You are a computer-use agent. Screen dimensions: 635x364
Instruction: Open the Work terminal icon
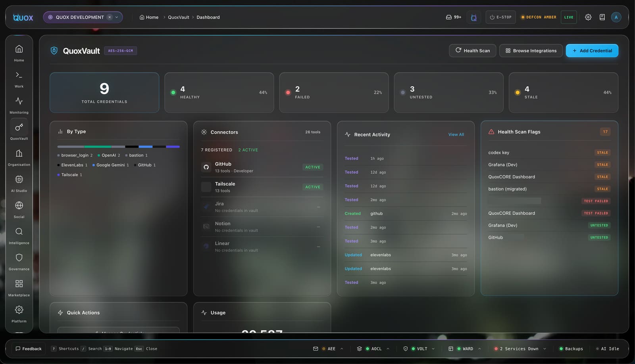(19, 75)
